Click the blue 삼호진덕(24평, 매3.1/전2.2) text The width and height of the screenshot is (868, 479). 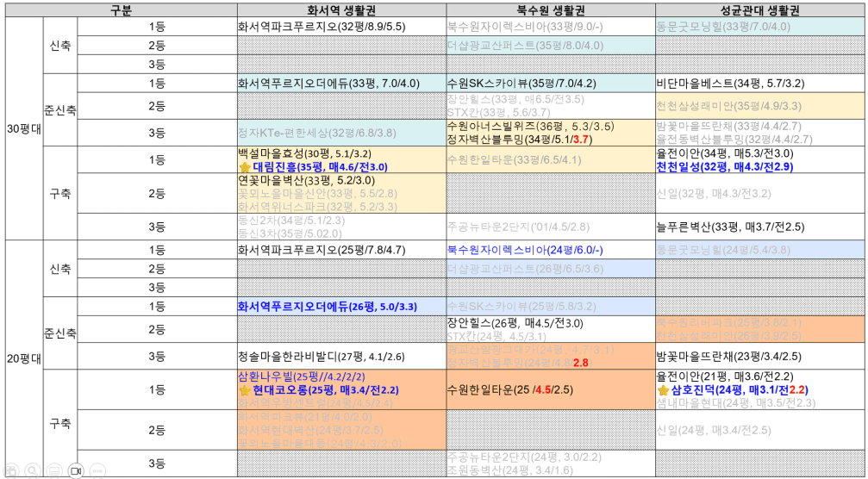(738, 390)
